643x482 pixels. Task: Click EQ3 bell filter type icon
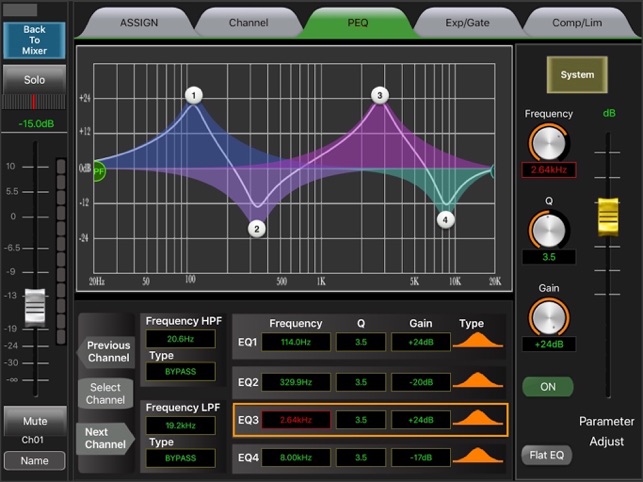click(x=478, y=418)
